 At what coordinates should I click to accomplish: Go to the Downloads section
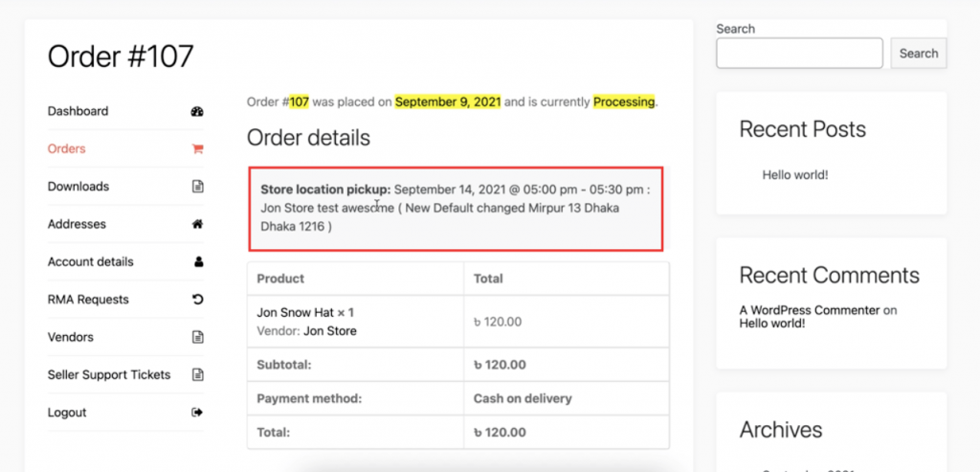(78, 187)
